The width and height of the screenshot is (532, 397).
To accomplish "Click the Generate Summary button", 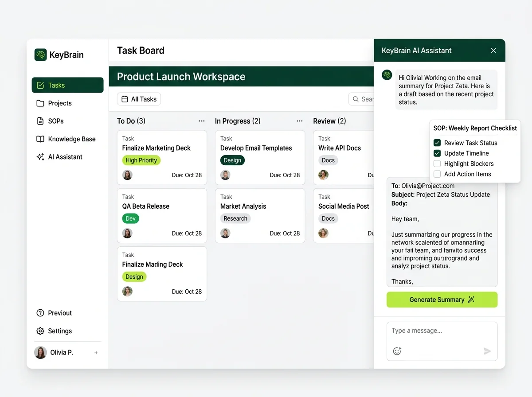I will (442, 300).
